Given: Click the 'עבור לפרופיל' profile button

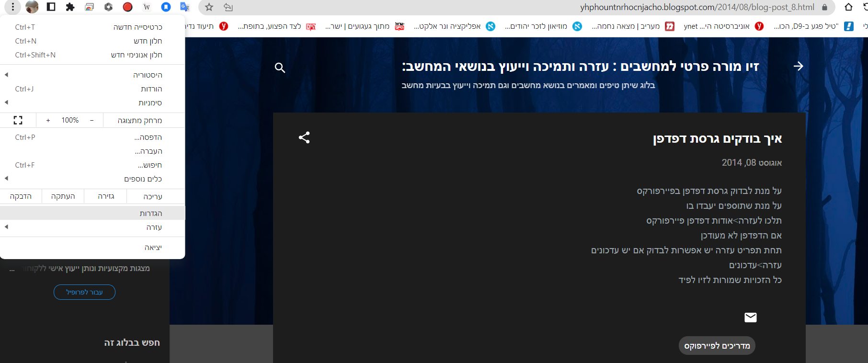Looking at the screenshot, I should pyautogui.click(x=84, y=292).
